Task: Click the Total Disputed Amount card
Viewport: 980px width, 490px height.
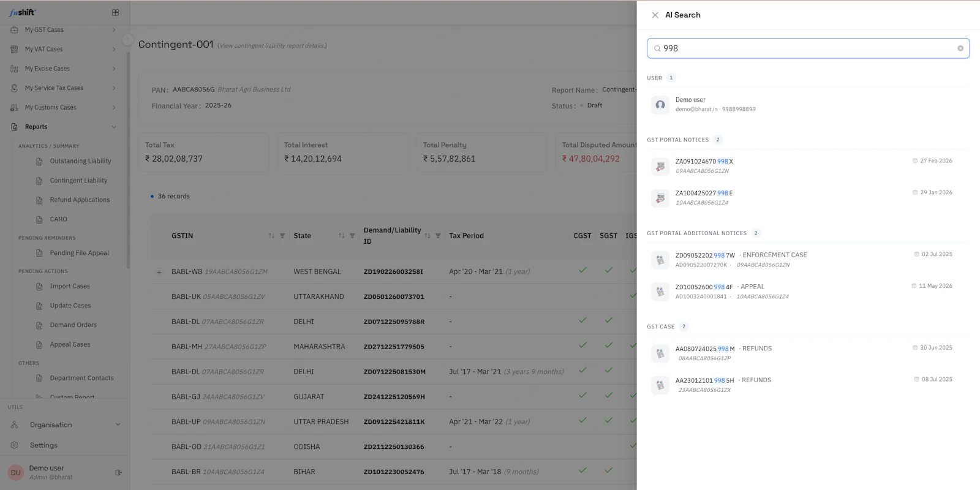Action: pos(596,153)
